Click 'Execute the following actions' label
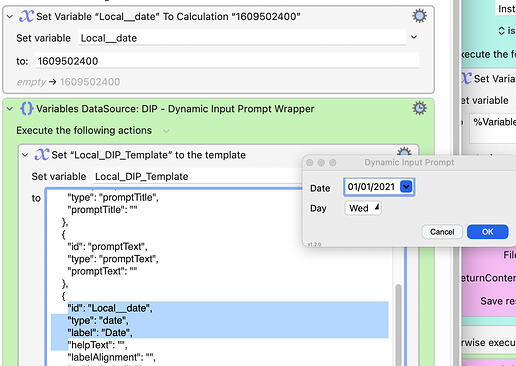 point(84,130)
